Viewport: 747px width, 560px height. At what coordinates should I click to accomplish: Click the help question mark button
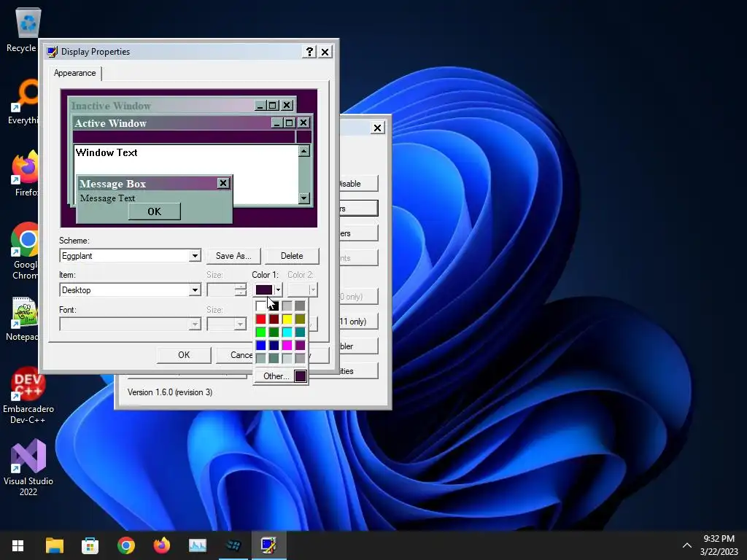[x=309, y=52]
